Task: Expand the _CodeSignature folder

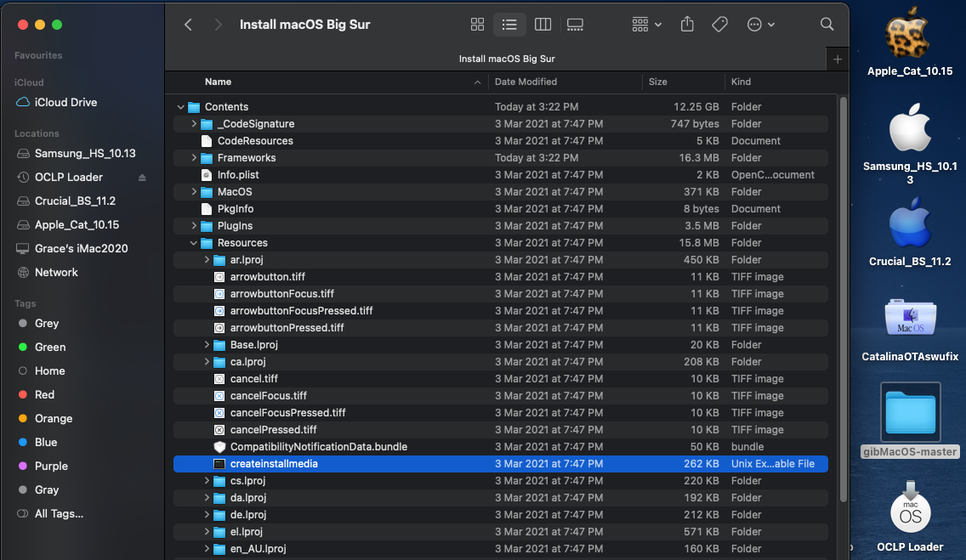Action: (x=193, y=124)
